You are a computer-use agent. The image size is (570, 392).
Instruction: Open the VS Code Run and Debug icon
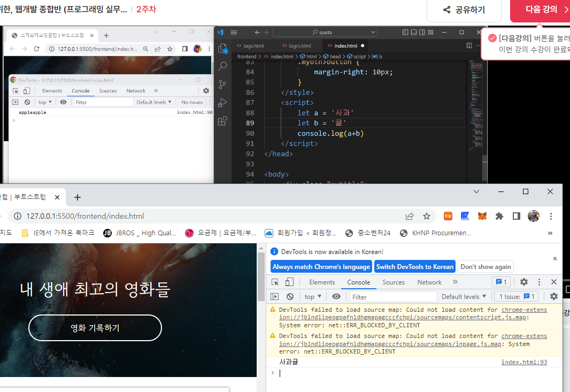pyautogui.click(x=222, y=103)
